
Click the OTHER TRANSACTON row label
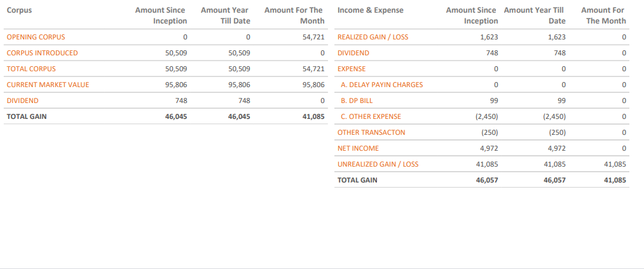[x=371, y=132]
